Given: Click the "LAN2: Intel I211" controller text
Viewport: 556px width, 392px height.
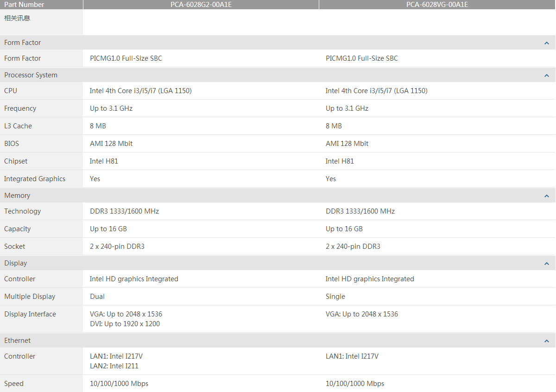Looking at the screenshot, I should coord(114,366).
